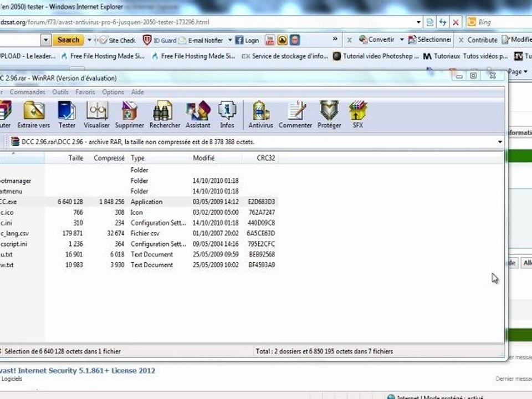This screenshot has height=399, width=532.
Task: Select the Text Document row sized 16 901
Action: pos(139,254)
